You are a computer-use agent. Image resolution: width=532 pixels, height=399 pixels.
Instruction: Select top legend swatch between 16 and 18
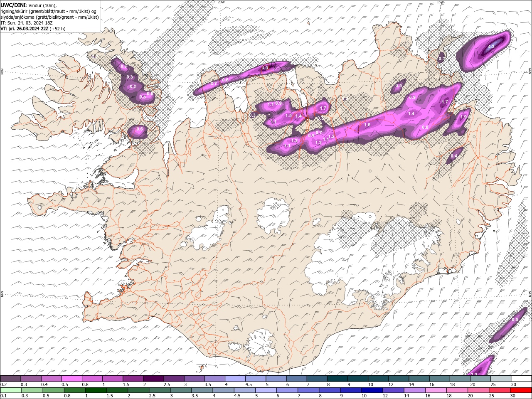coord(439,379)
